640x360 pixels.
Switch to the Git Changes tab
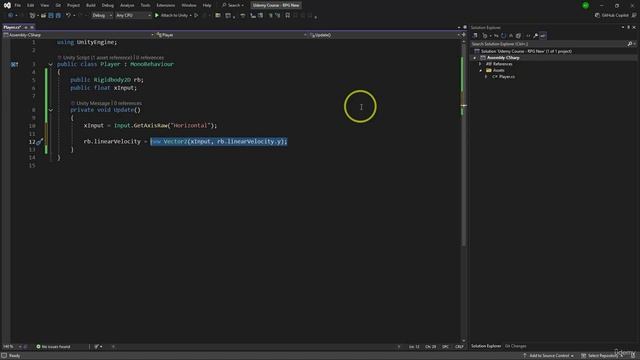coord(516,346)
